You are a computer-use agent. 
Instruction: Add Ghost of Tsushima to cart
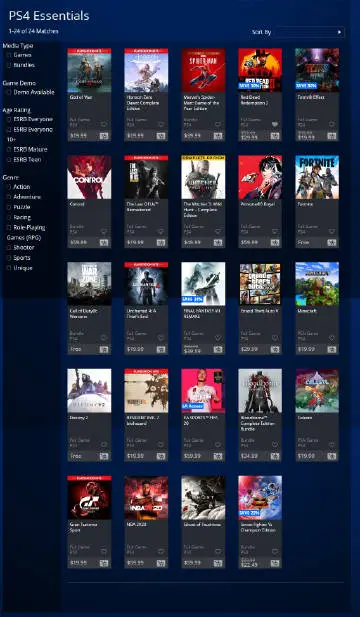[x=218, y=563]
